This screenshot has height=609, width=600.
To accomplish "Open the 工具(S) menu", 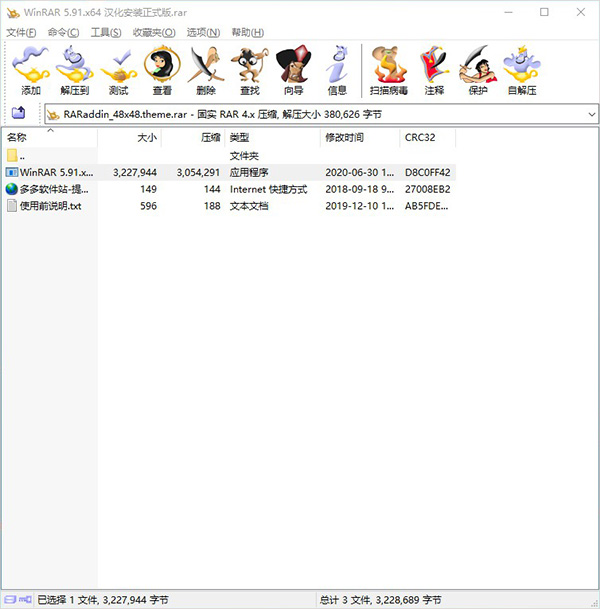I will (x=106, y=33).
